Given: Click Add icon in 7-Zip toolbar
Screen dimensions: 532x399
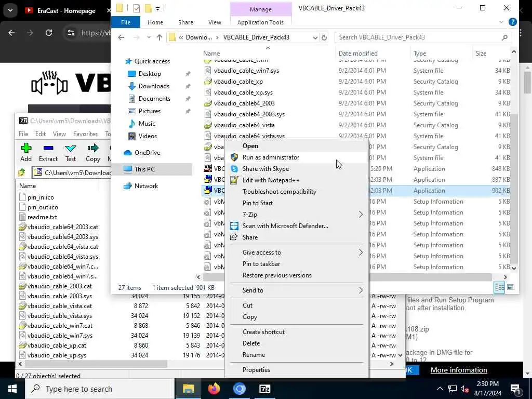Looking at the screenshot, I should tap(26, 148).
